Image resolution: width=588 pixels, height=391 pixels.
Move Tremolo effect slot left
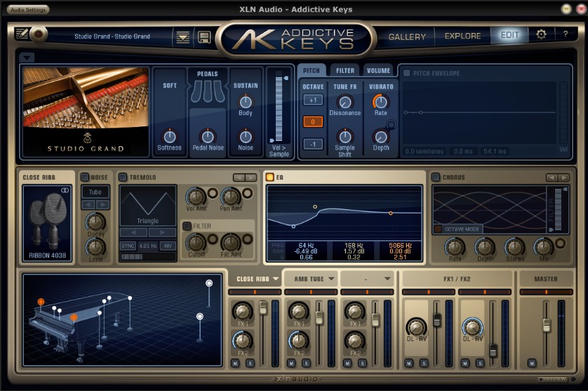239,177
